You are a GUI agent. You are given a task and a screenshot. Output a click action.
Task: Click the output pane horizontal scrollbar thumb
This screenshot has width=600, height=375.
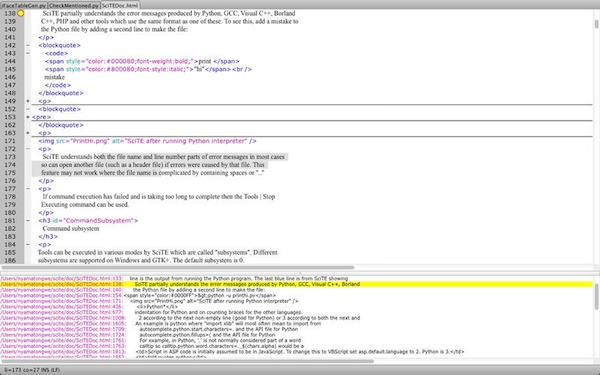(188, 361)
